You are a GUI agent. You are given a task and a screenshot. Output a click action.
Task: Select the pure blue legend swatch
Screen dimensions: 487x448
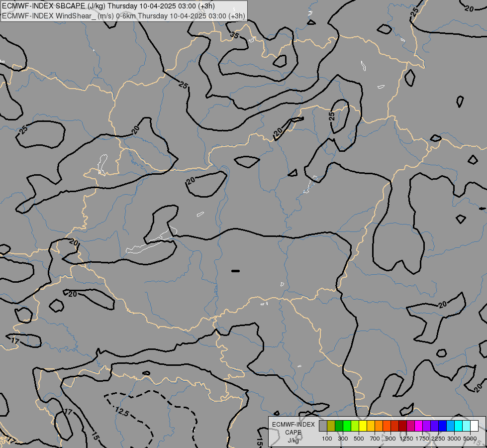(x=443, y=426)
